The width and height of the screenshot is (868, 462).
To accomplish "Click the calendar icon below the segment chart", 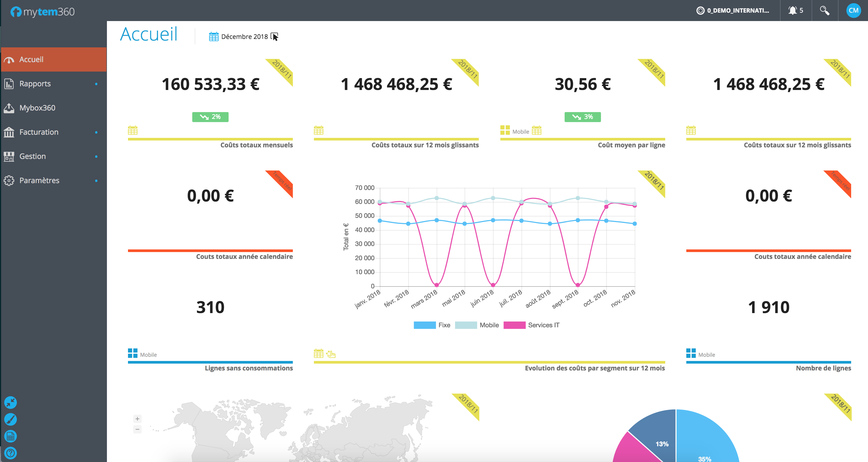I will pos(318,354).
